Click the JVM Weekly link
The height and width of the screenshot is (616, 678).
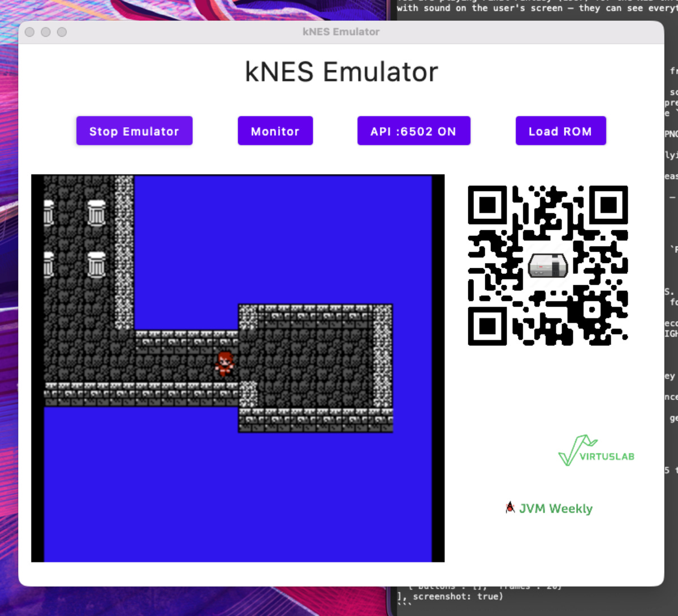coord(549,509)
